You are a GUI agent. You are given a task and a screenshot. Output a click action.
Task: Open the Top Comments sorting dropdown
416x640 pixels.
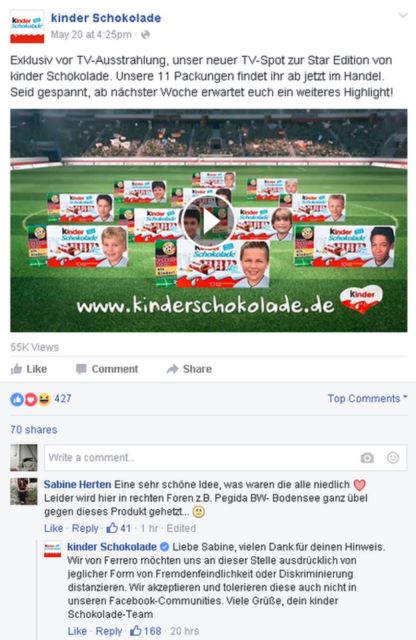tap(367, 398)
